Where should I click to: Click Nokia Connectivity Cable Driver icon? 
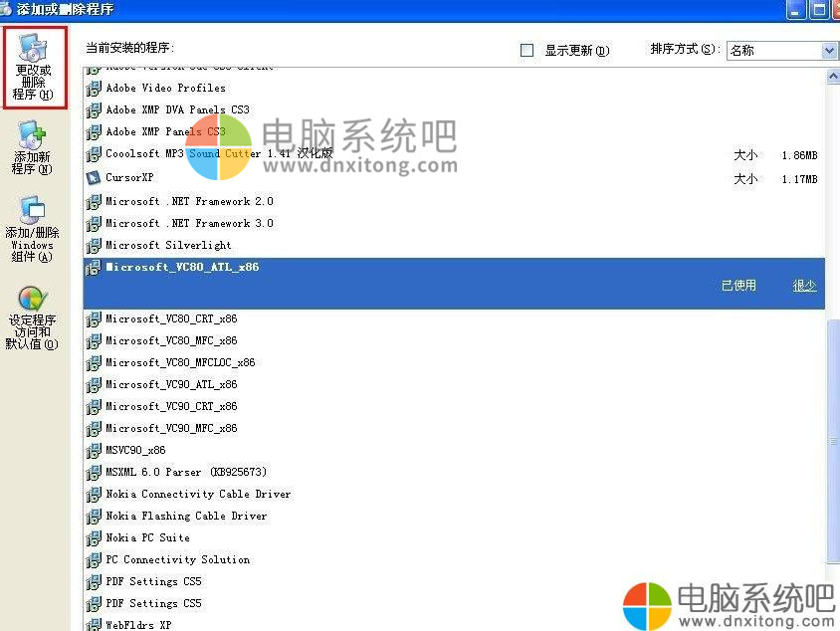(x=94, y=495)
